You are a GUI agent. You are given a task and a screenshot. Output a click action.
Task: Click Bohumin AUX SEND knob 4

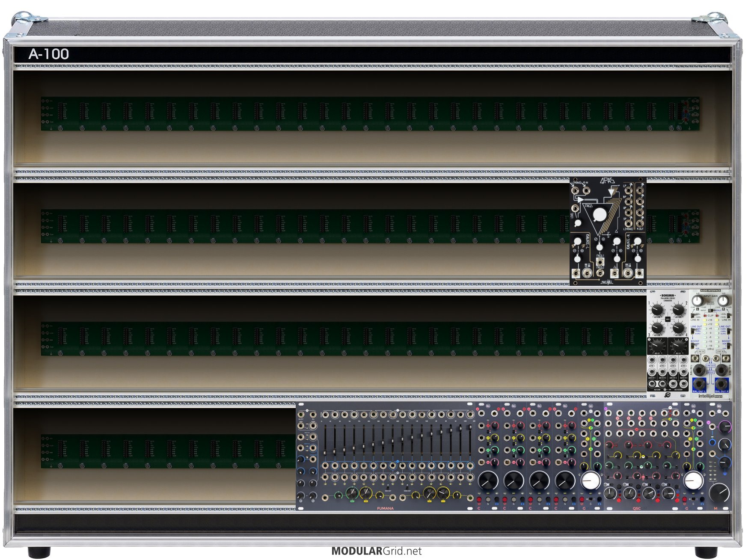tap(678, 329)
